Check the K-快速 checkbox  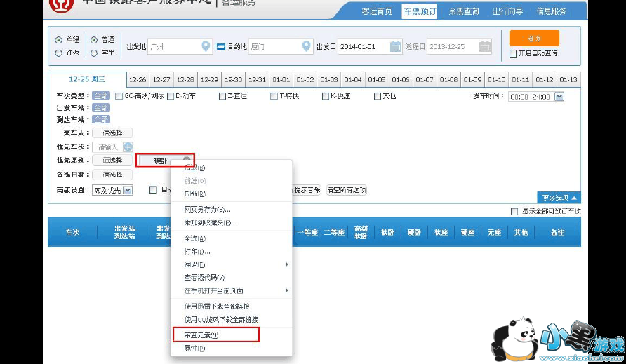click(326, 96)
